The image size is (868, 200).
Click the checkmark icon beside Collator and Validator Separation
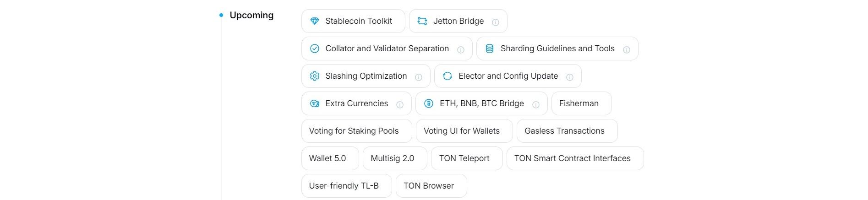point(315,49)
